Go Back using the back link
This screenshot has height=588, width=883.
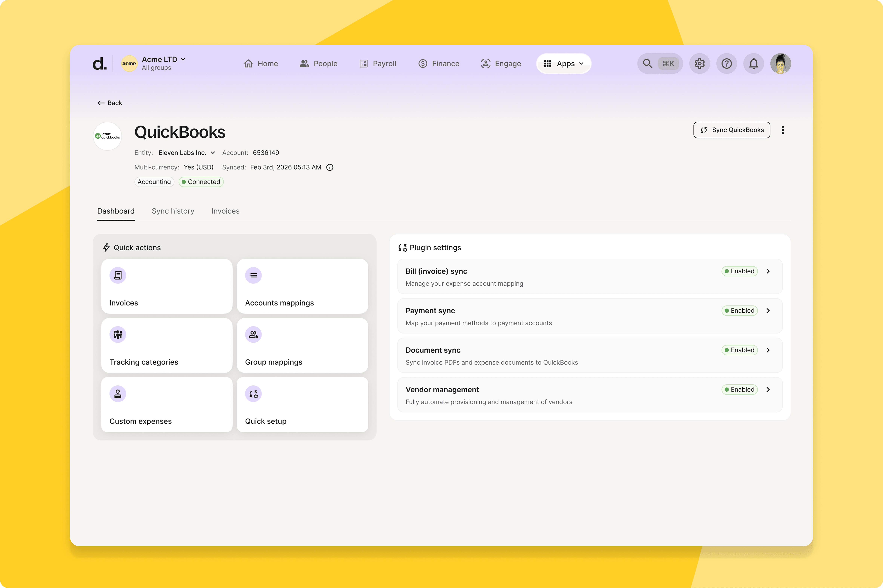(x=110, y=103)
